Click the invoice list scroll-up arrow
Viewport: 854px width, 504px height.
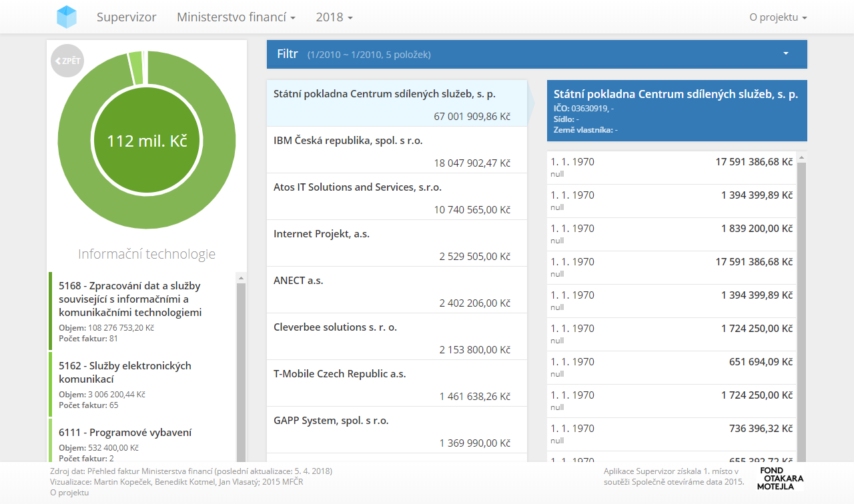pos(801,157)
